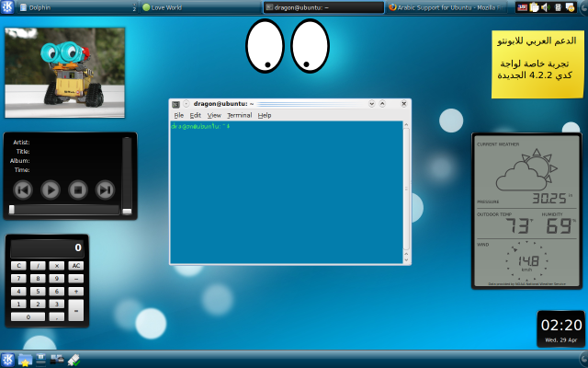Click the plus button on the calculator
This screenshot has width=588, height=368.
pos(75,292)
